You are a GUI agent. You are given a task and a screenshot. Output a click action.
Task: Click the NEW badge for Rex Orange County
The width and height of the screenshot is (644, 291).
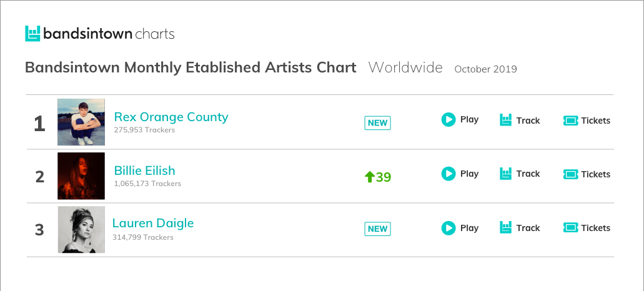tap(377, 123)
